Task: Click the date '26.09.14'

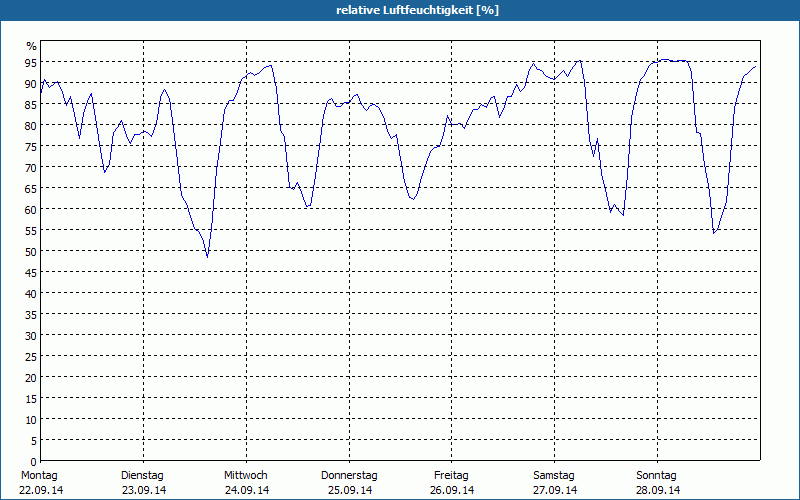Action: (452, 490)
